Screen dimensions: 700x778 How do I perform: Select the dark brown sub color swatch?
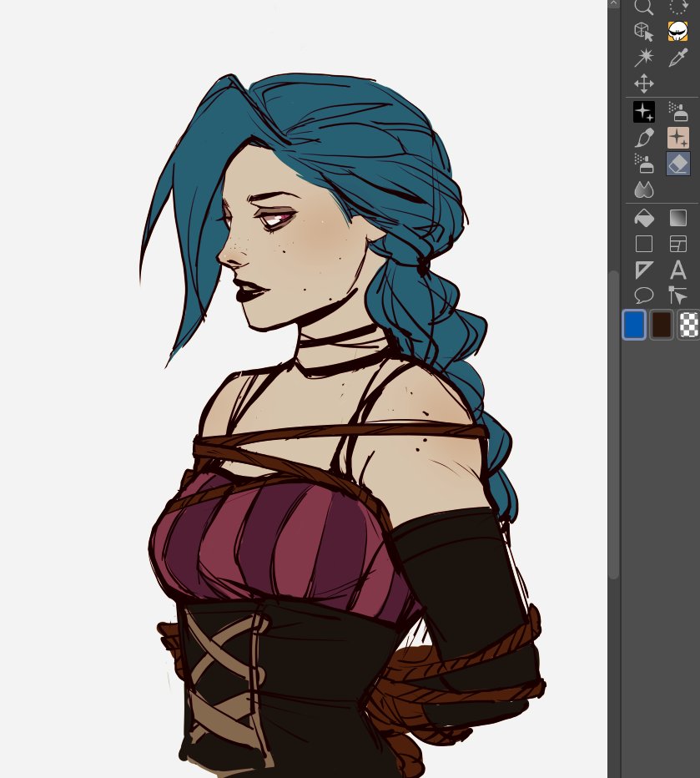pyautogui.click(x=662, y=325)
